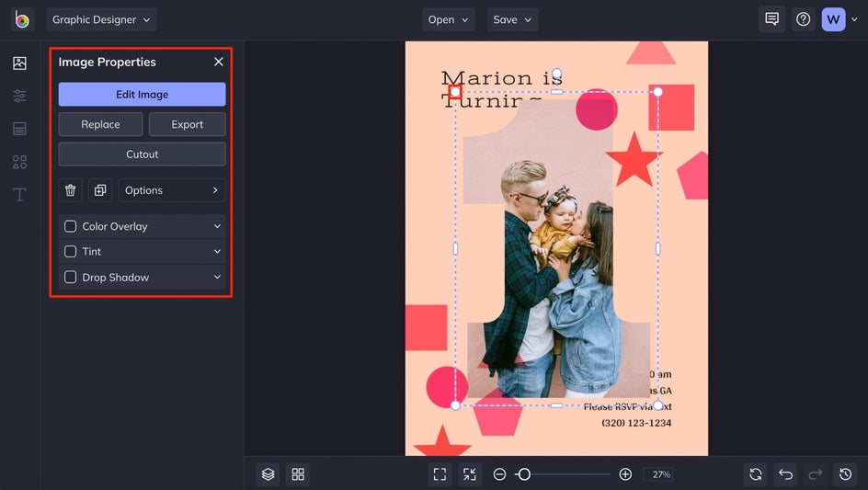
Task: Open the Text tool in sidebar
Action: (19, 195)
